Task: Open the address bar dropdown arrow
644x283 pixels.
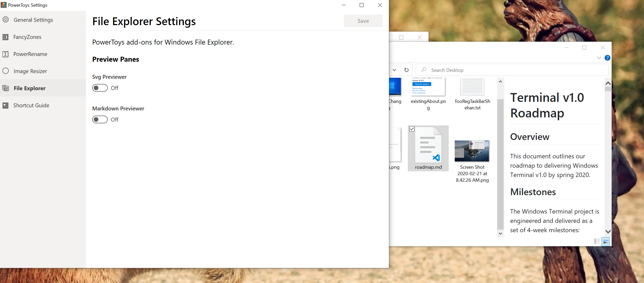Action: pyautogui.click(x=394, y=70)
